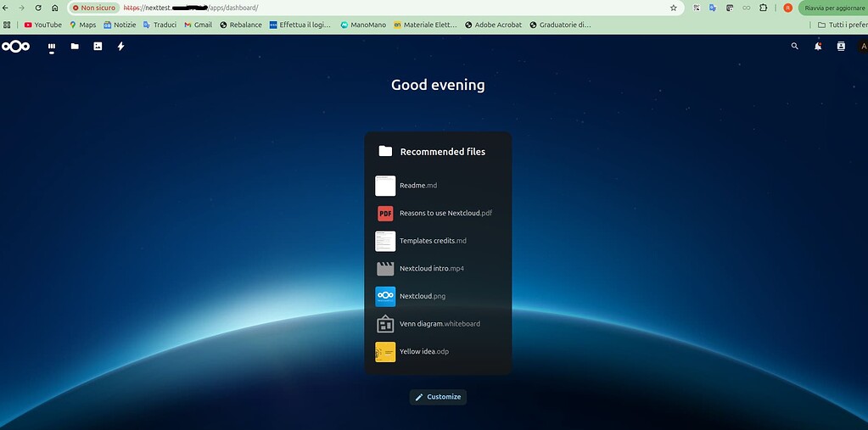Click the search magnifier in Nextcloud header
The width and height of the screenshot is (868, 430).
click(794, 47)
